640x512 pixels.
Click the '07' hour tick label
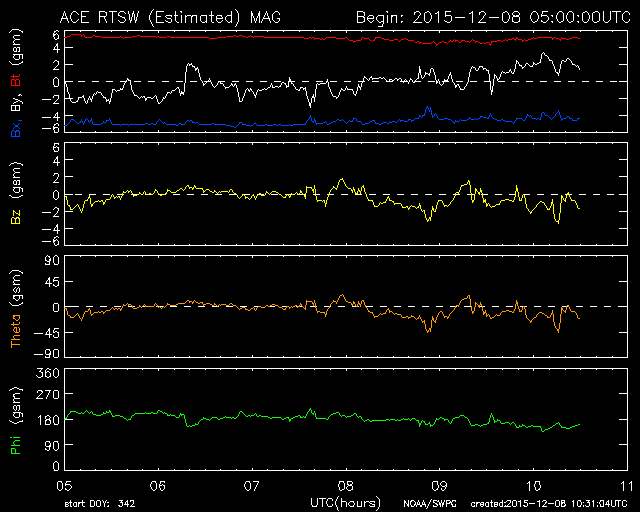(x=252, y=486)
